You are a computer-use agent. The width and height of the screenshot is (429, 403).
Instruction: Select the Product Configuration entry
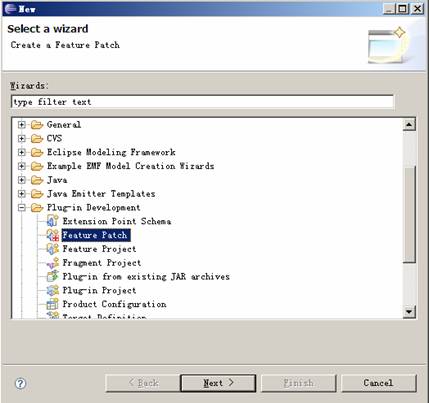(x=114, y=304)
